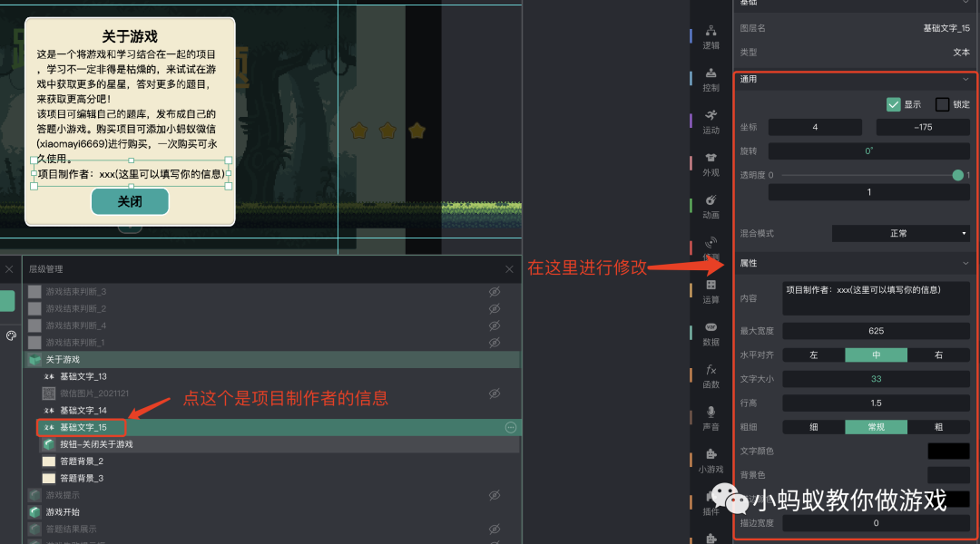This screenshot has height=544, width=980.
Task: Open the 逻辑 (logic) block category
Action: 710,37
